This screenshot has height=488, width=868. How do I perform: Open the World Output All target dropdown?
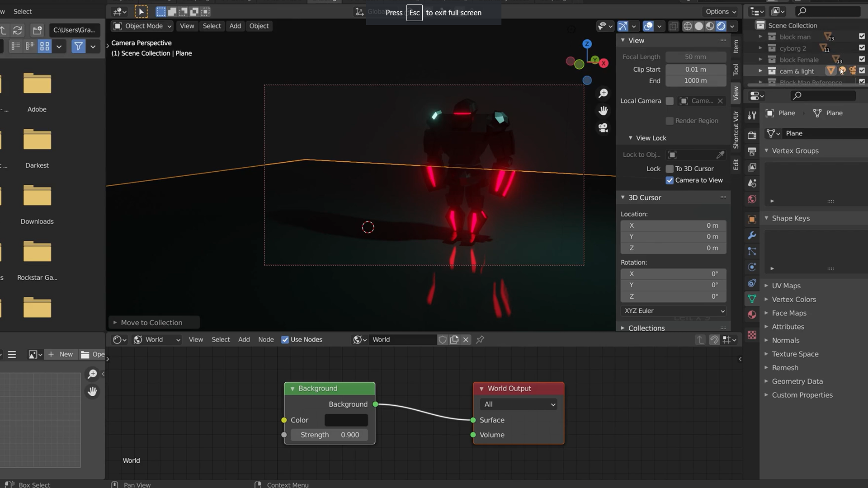tap(519, 404)
